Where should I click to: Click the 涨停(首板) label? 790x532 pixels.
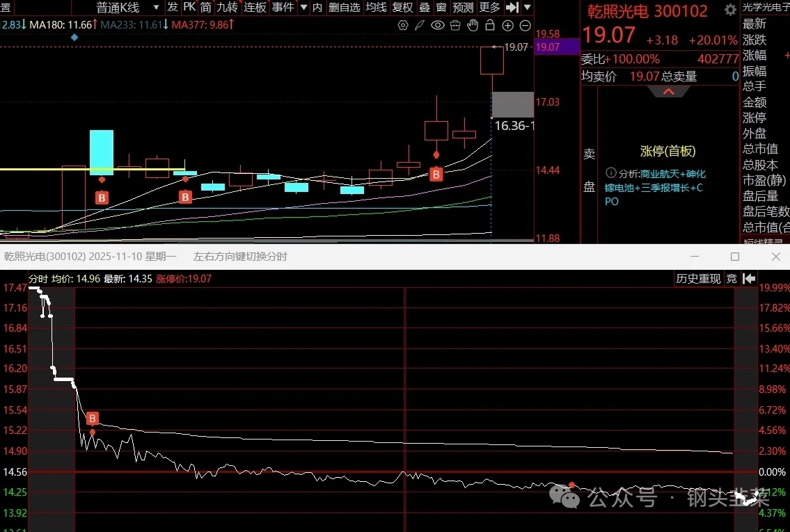pos(667,151)
